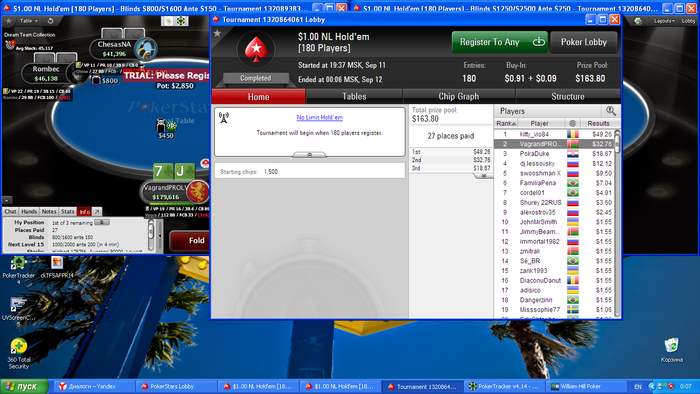
Task: Expand hidden system tray icons arrow
Action: (x=652, y=386)
